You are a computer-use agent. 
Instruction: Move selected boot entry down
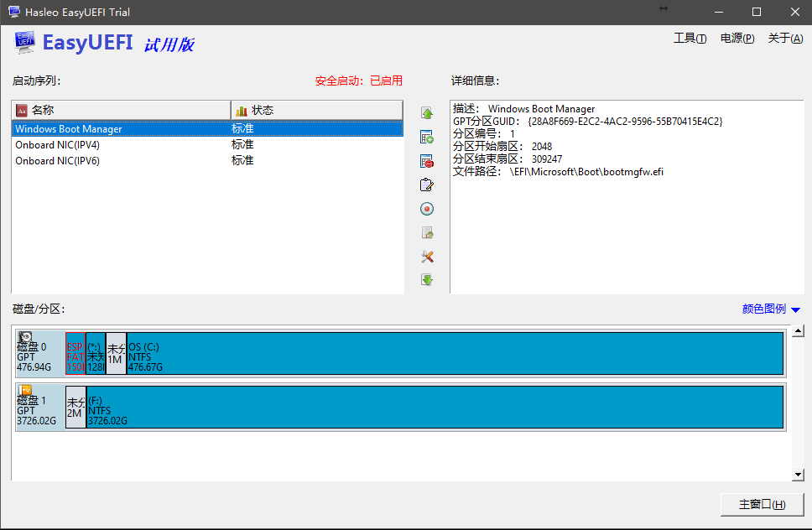click(427, 280)
